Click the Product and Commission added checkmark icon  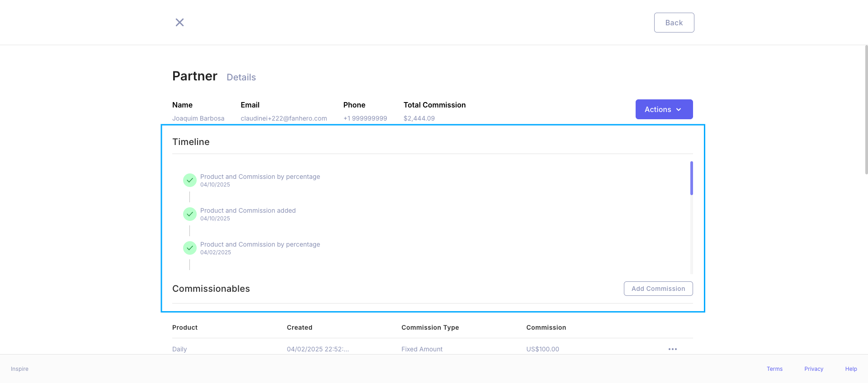click(190, 214)
